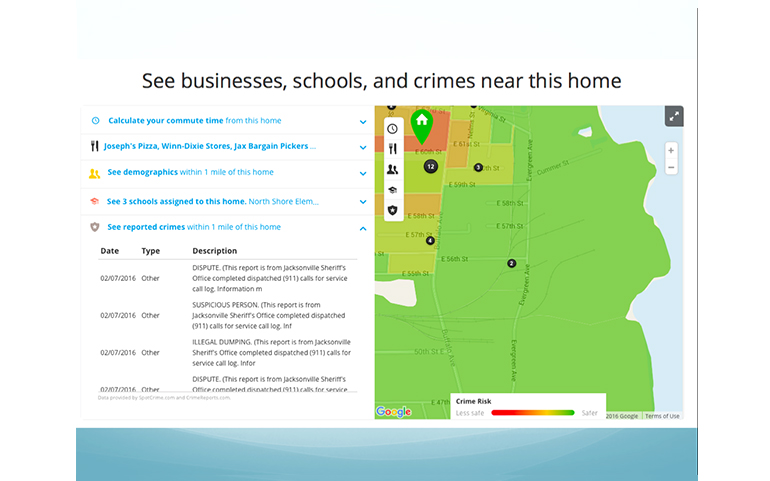Screen dimensions: 770x481
Task: Click the schools graduation cap map icon
Action: (392, 190)
